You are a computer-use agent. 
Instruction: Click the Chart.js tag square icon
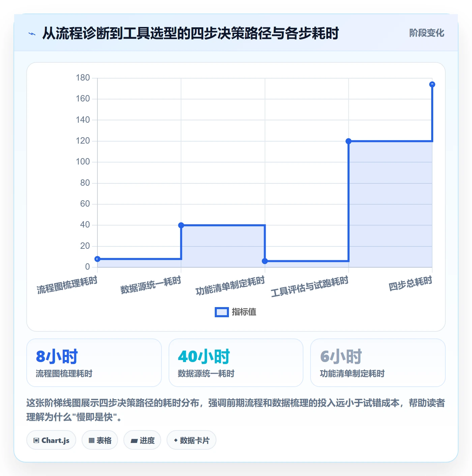pos(36,441)
